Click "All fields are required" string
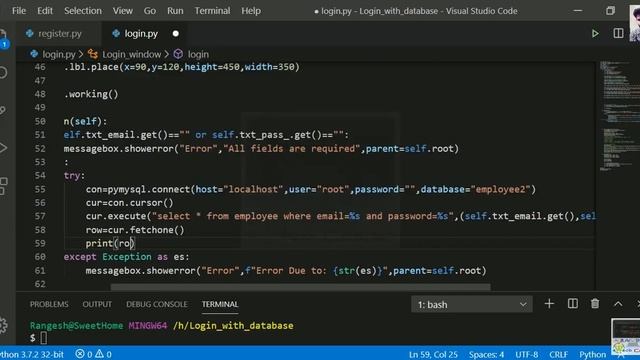This screenshot has height=360, width=640. tap(292, 149)
